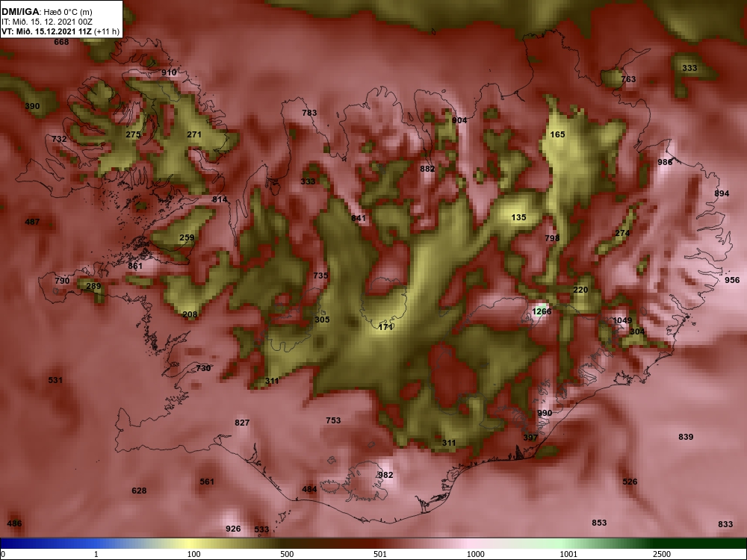Screen dimensions: 747x560
Task: Click the map value 814
Action: click(220, 199)
